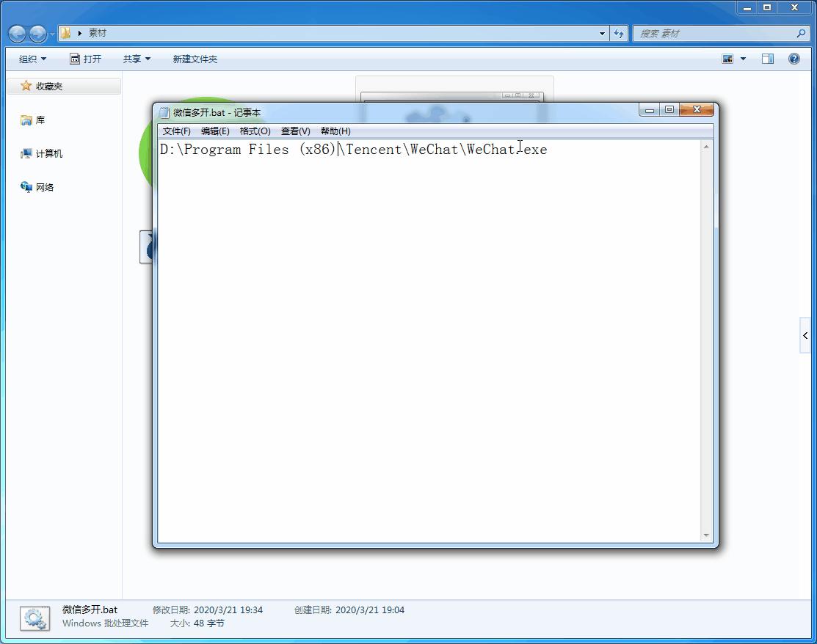Click the 搜索 素材 search field
This screenshot has height=644, width=817.
coord(712,33)
